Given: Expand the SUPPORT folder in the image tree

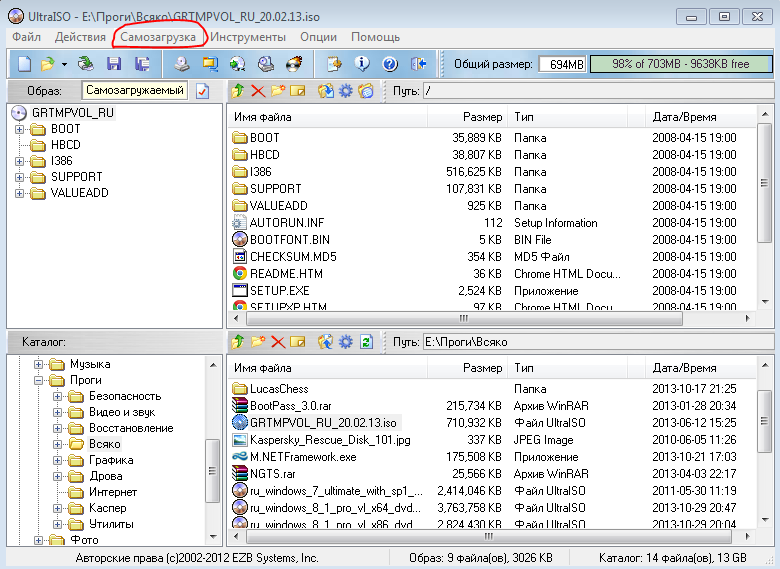Looking at the screenshot, I should tap(19, 177).
